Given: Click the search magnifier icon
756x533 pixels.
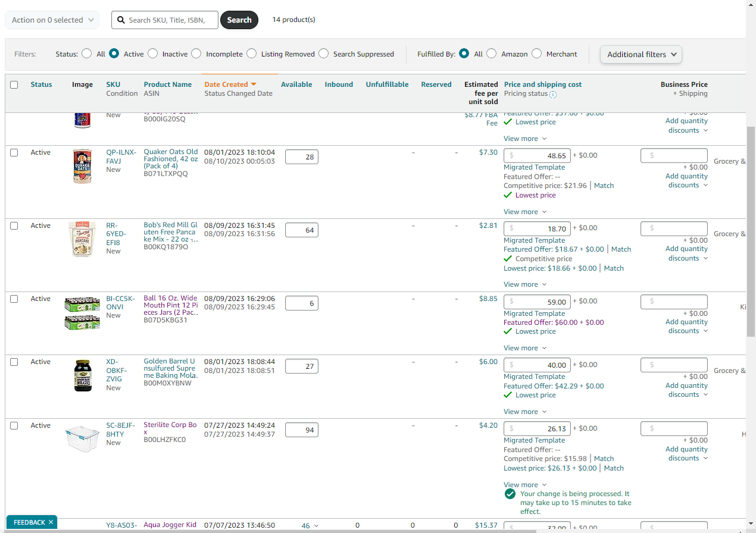Looking at the screenshot, I should (121, 20).
